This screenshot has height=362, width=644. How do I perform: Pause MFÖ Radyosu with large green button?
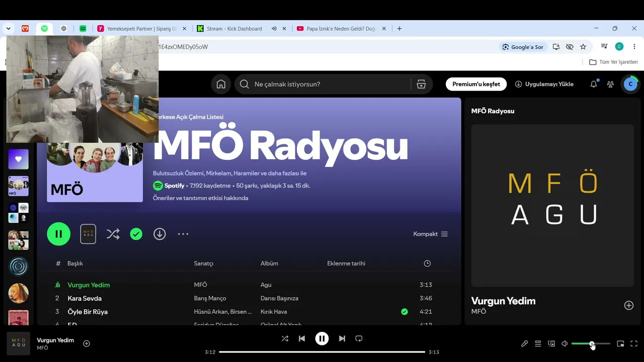pos(59,234)
